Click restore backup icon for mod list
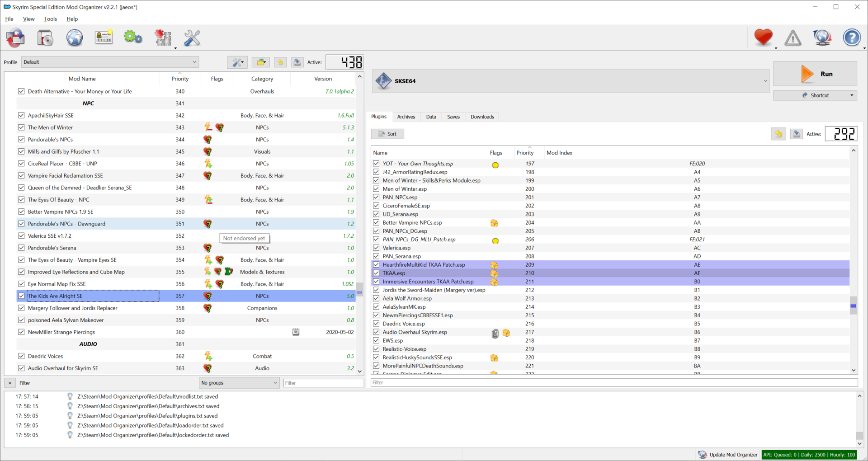 [280, 62]
